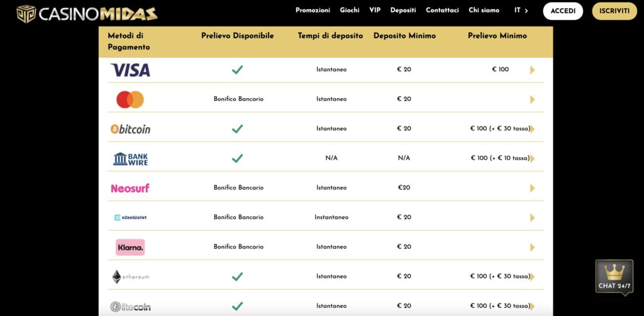Open the Depositi menu item

[x=403, y=10]
